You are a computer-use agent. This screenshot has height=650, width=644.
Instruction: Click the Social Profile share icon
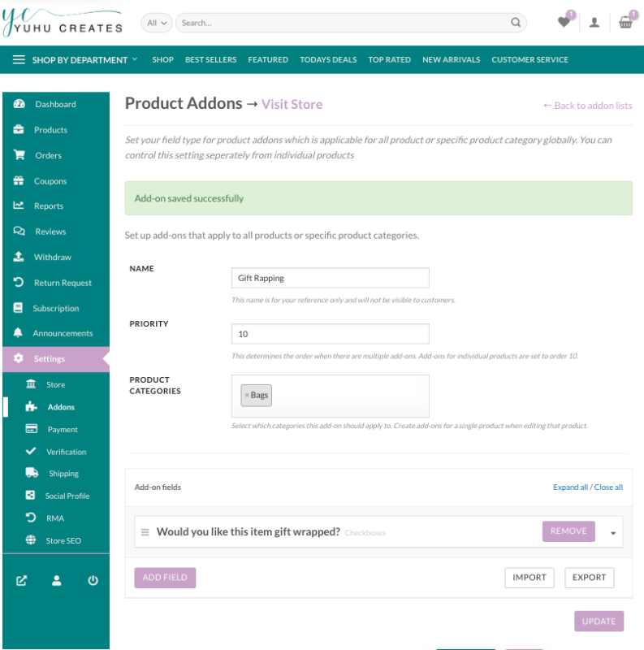click(30, 496)
